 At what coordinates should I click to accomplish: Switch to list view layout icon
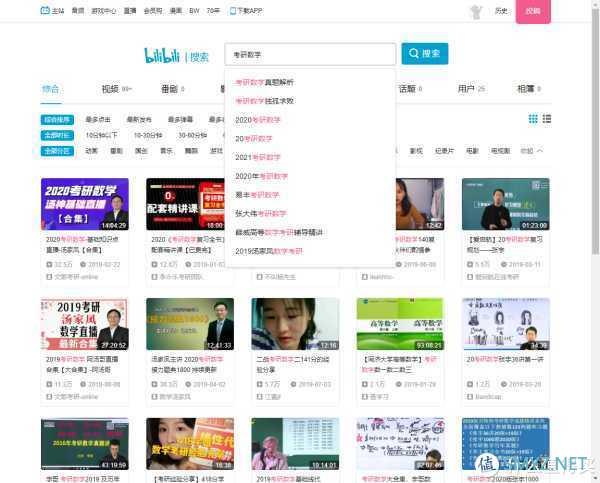(547, 119)
